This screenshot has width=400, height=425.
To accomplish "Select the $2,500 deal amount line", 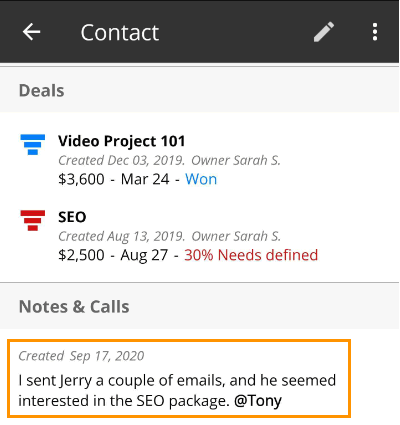I will click(188, 255).
